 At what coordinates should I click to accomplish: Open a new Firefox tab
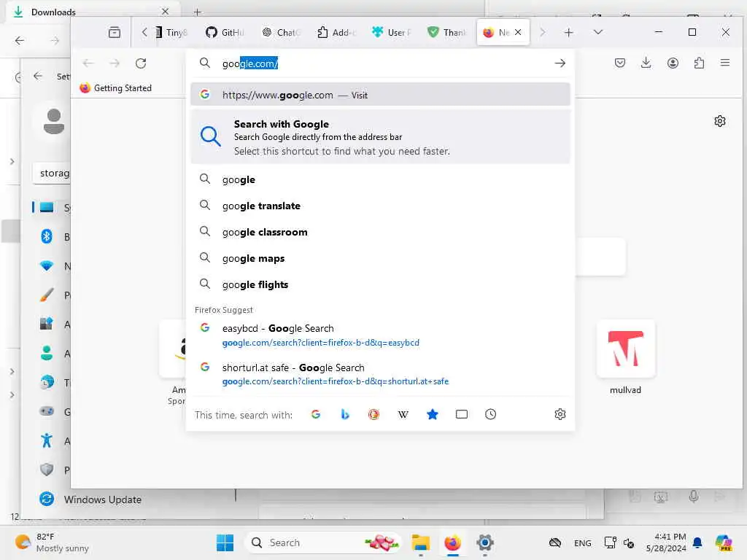568,32
